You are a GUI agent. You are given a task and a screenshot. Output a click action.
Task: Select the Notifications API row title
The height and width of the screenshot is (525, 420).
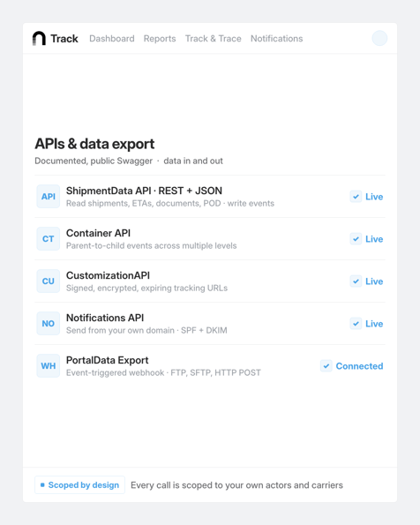pos(105,318)
